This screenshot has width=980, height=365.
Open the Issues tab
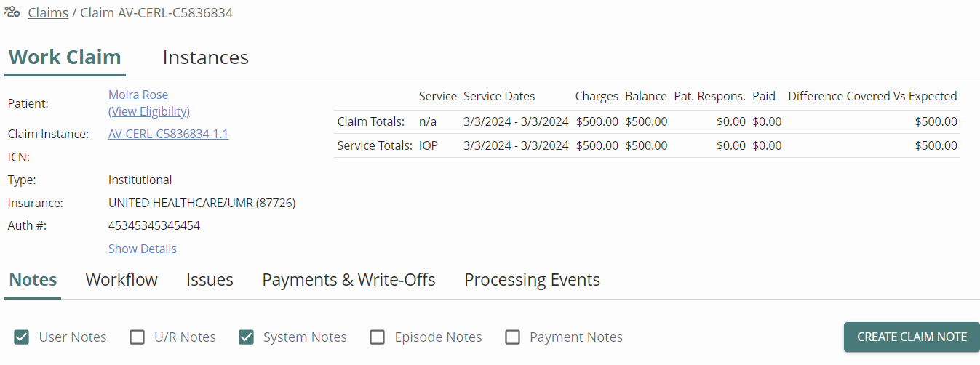(210, 280)
